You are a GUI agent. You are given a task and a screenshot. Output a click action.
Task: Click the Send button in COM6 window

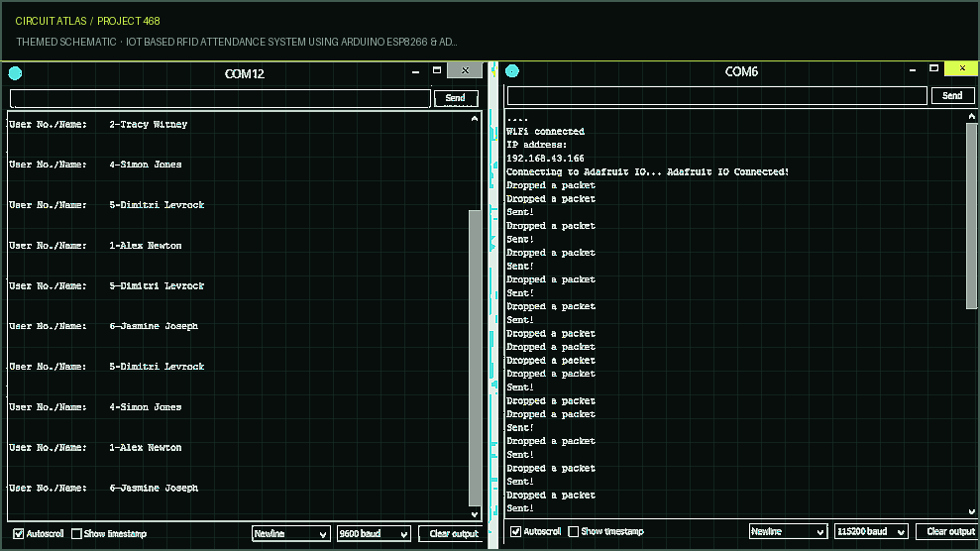pos(952,95)
